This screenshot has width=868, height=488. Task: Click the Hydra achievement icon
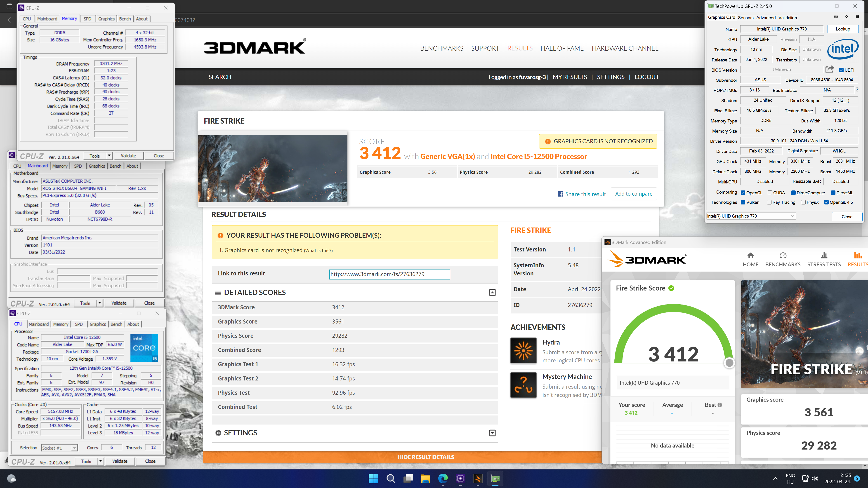tap(523, 351)
